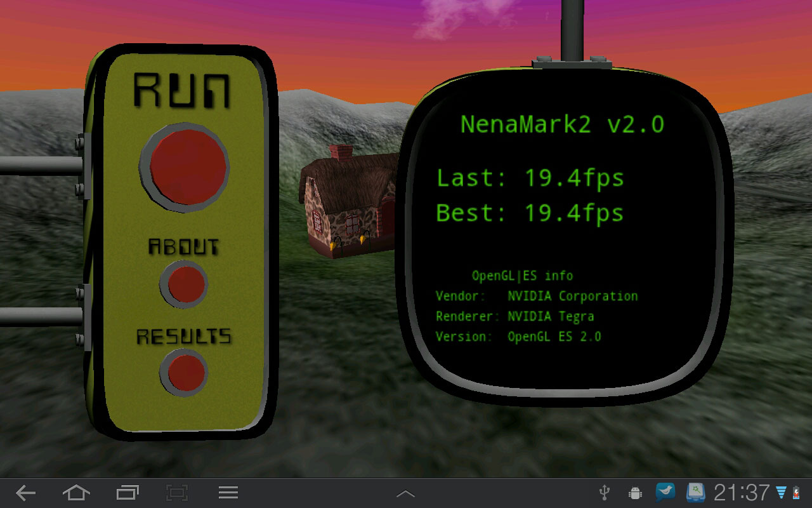Screen dimensions: 812x508
Task: Click the "Vendor: NVIDIA Corporation" line
Action: click(x=537, y=297)
